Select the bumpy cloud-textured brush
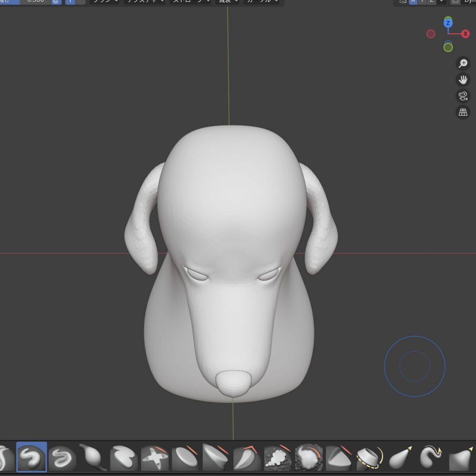This screenshot has width=476, height=476. coord(278,458)
